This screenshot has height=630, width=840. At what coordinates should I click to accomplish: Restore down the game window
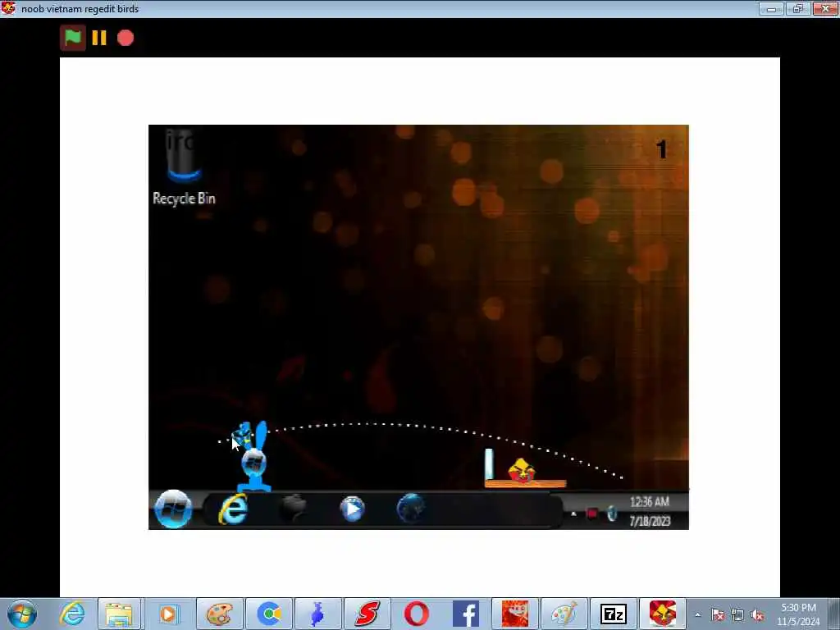(x=797, y=8)
